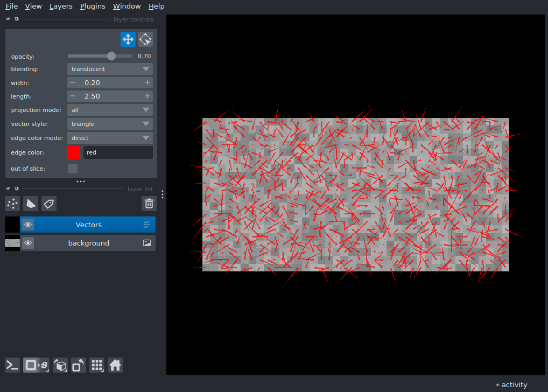Enable the grid view

[97, 365]
